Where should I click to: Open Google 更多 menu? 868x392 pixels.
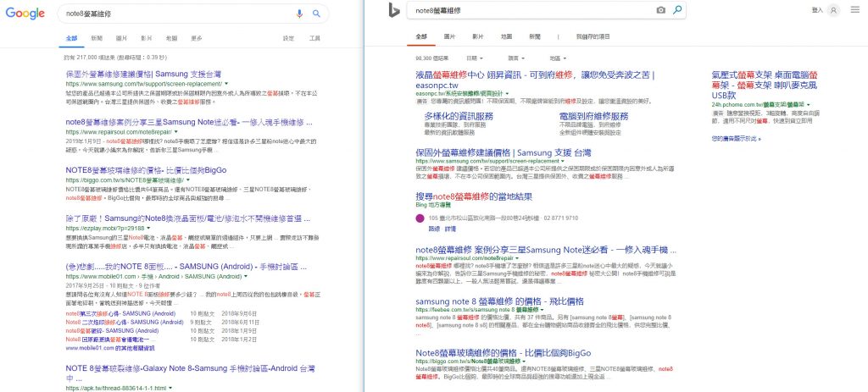point(197,38)
